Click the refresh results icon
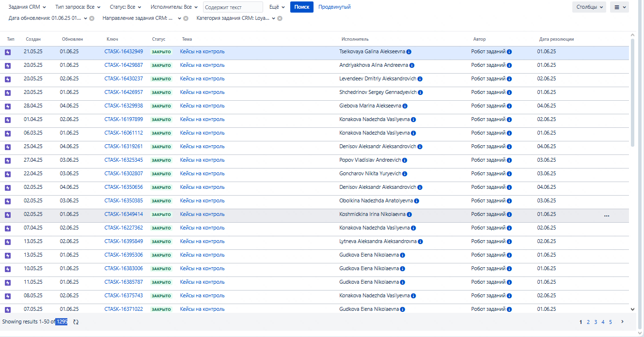 click(x=76, y=322)
